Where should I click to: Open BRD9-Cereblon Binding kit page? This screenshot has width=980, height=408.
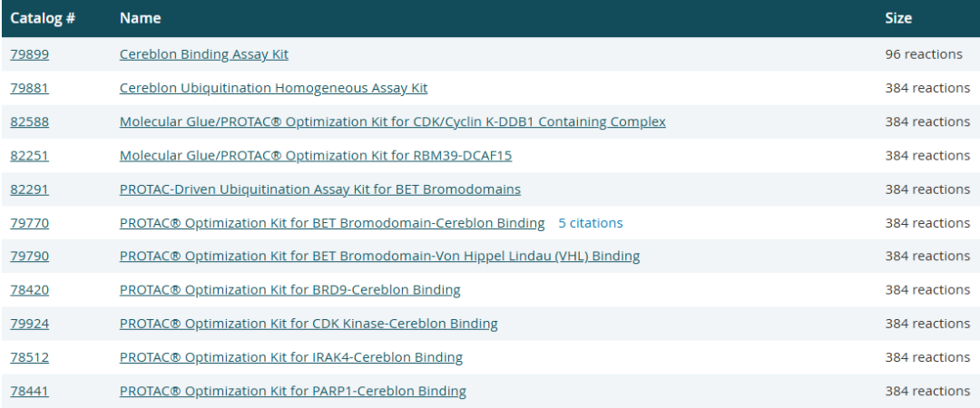point(289,290)
